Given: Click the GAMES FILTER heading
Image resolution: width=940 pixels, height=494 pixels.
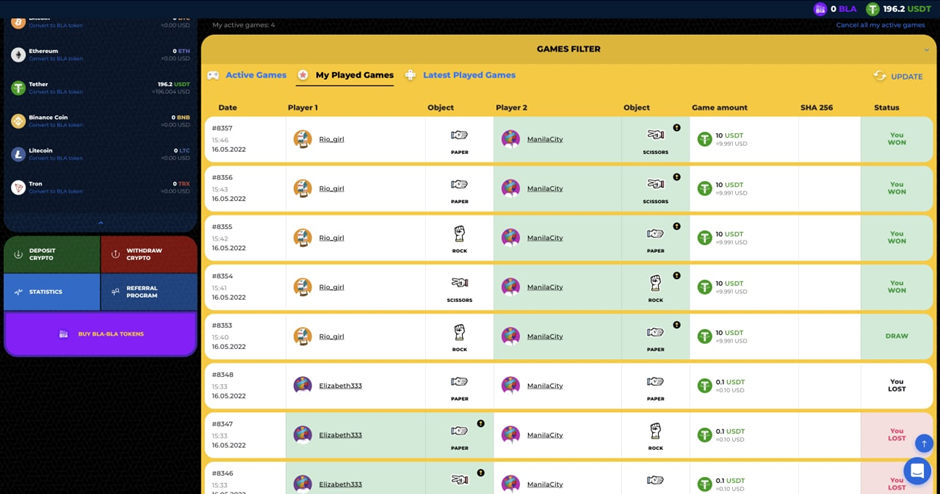Looking at the screenshot, I should pos(568,49).
